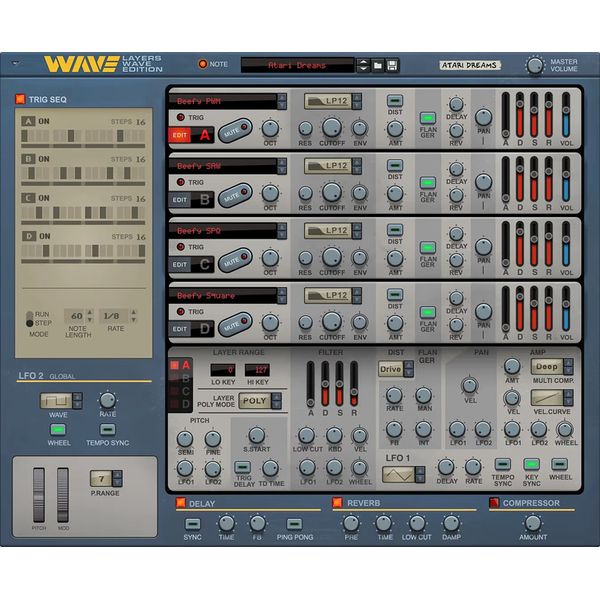
Task: Step patches with up/down arrows
Action: (x=363, y=65)
